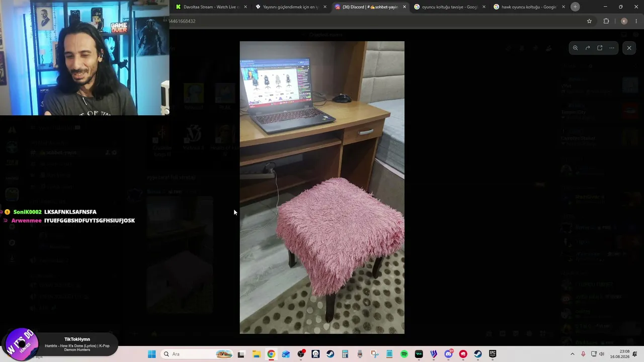Open Google Chrome from taskbar
Image resolution: width=644 pixels, height=362 pixels.
coord(271,354)
